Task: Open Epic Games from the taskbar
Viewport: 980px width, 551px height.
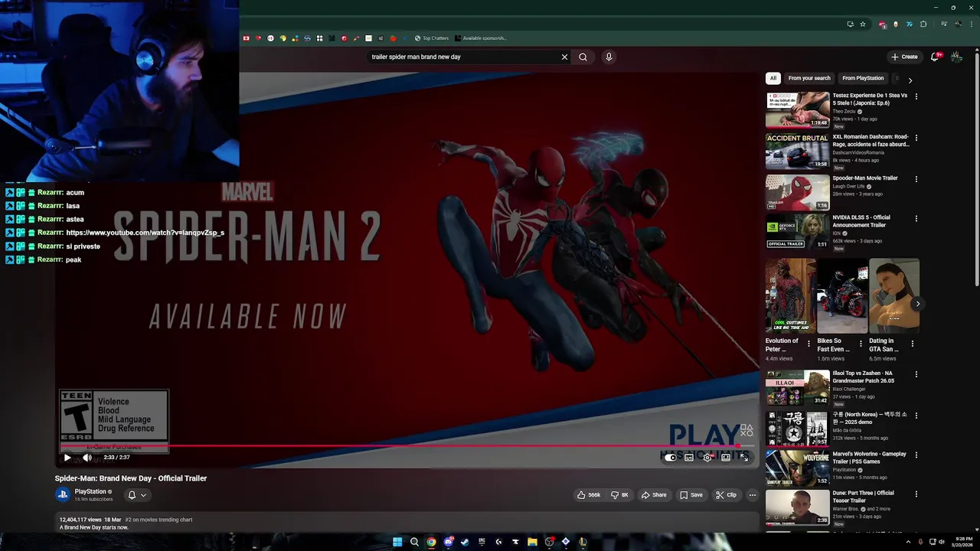Action: coord(482,542)
